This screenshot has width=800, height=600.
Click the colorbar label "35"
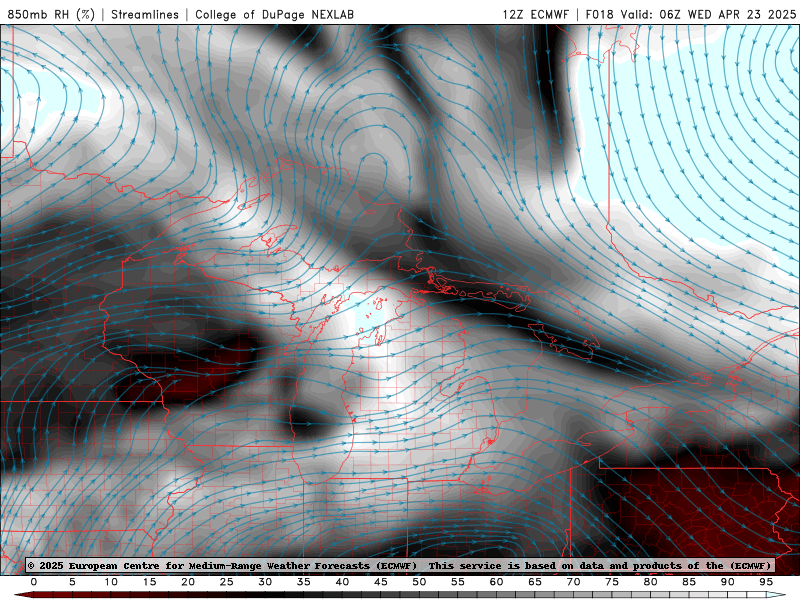304,582
